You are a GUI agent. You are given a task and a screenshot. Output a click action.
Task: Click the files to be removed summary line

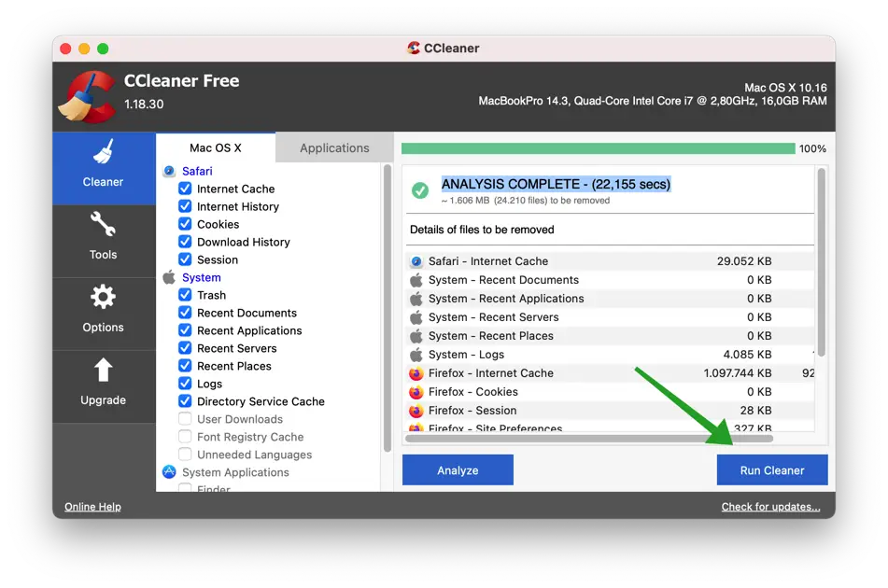tap(526, 201)
